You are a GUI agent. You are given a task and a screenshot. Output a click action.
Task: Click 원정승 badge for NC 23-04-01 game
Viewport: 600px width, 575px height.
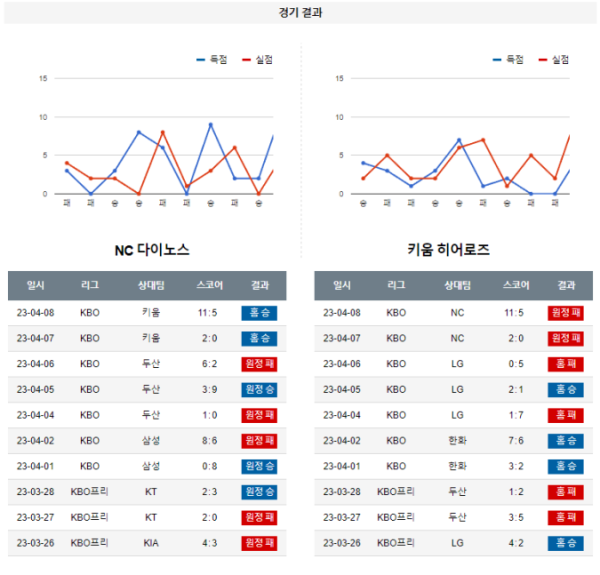click(x=259, y=466)
